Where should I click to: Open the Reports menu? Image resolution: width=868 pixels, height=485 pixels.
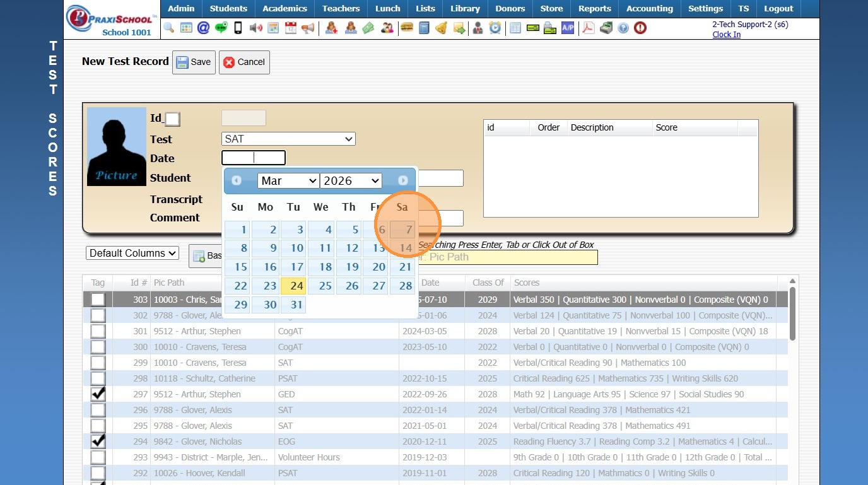(x=594, y=9)
